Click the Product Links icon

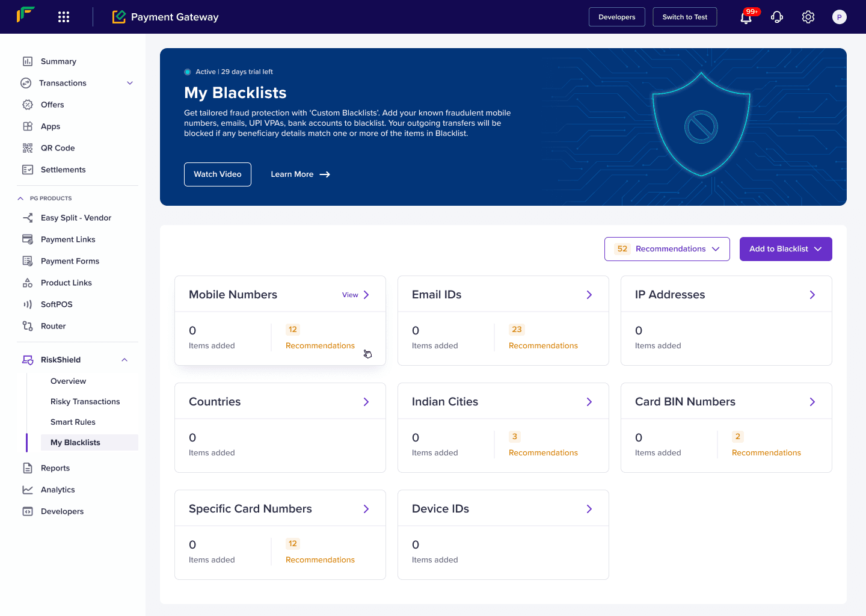(x=28, y=283)
